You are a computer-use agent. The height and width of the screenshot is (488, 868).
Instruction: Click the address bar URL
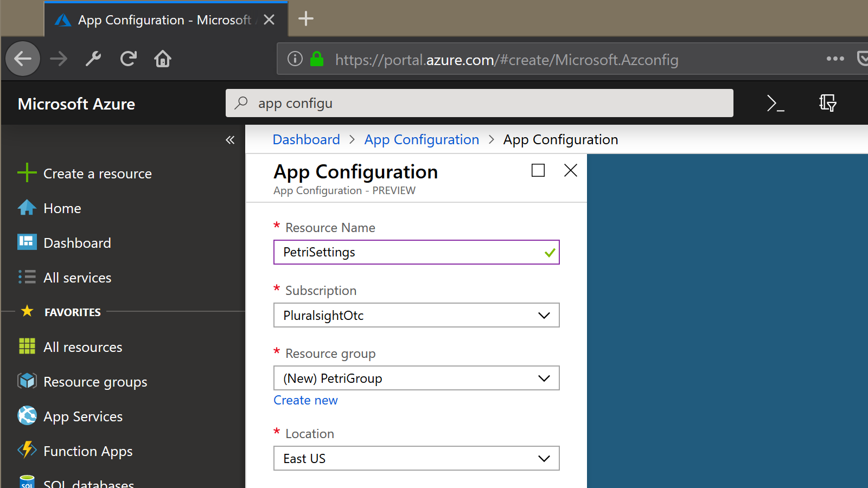(507, 60)
